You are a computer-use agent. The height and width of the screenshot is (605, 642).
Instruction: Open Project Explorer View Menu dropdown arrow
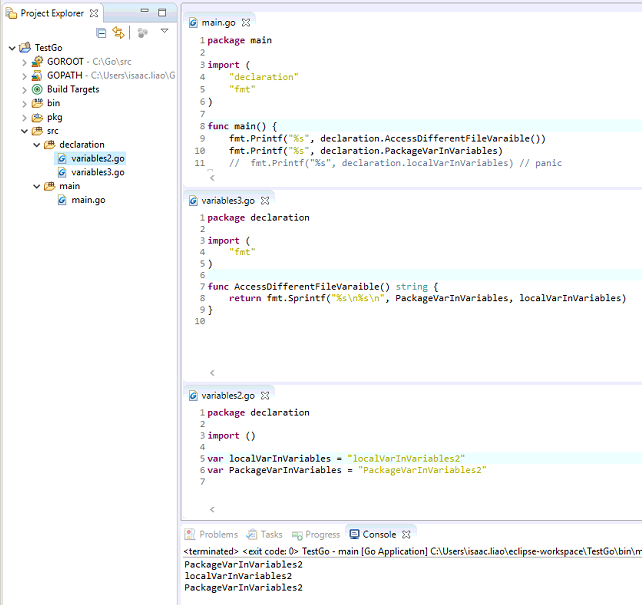164,32
